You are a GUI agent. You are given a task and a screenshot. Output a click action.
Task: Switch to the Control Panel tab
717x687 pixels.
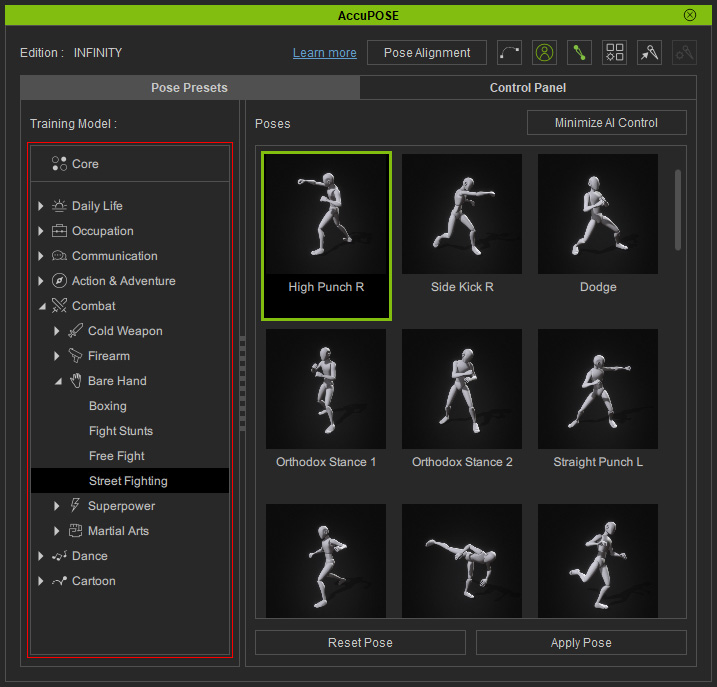click(x=528, y=88)
